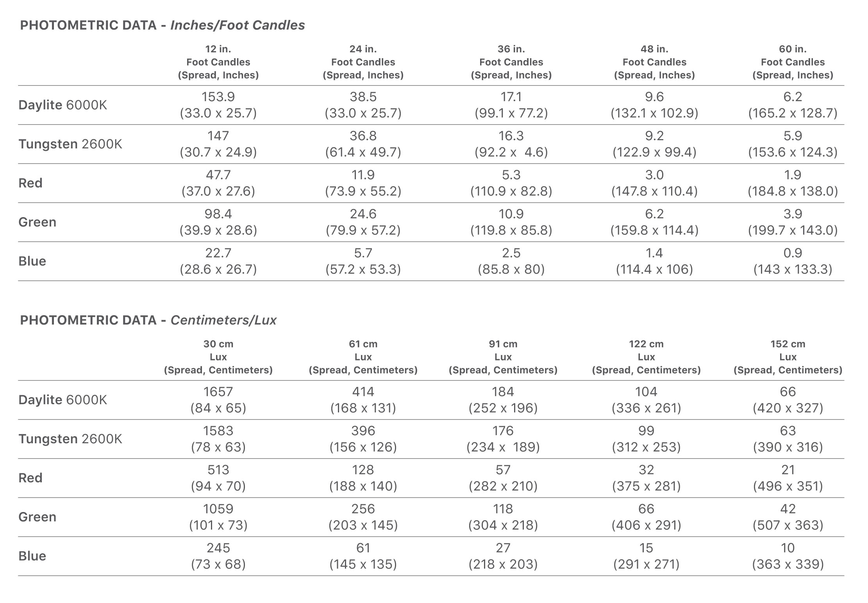Click the "(496 x 351)" Red spread value

(x=788, y=486)
